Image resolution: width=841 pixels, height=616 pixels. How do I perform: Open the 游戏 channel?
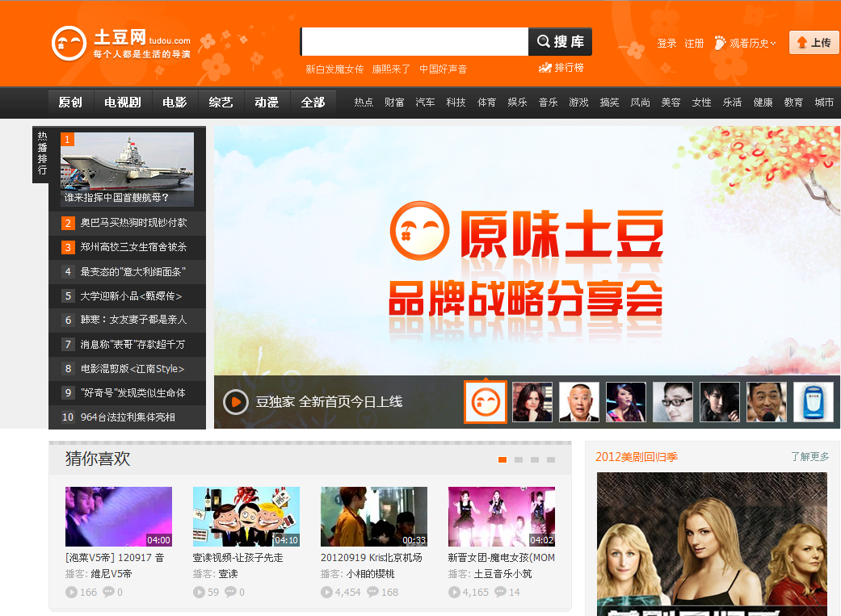[x=578, y=103]
